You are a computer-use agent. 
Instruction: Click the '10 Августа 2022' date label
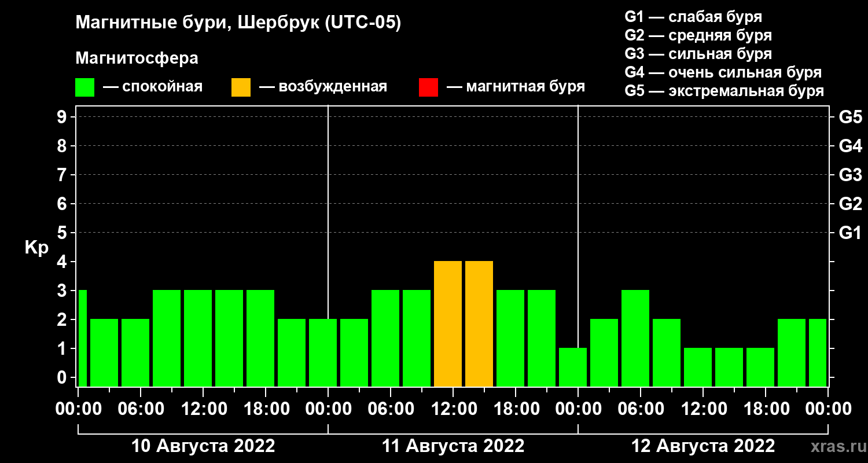pos(203,446)
